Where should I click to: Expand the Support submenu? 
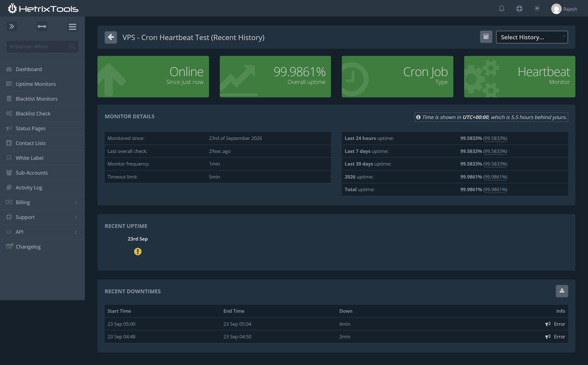click(42, 217)
